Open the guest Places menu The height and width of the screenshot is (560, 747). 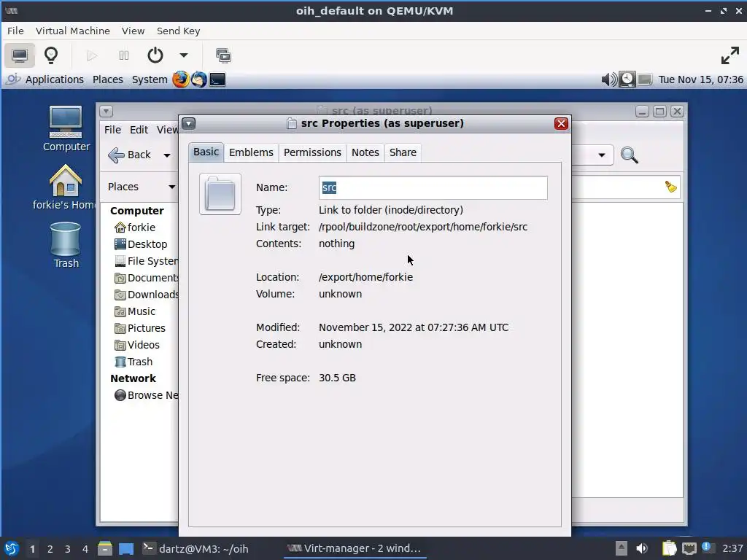tap(108, 79)
